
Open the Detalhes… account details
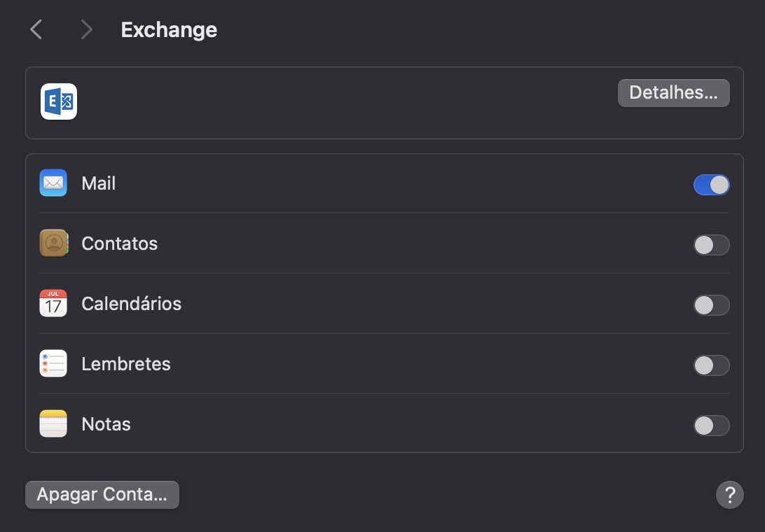[673, 93]
